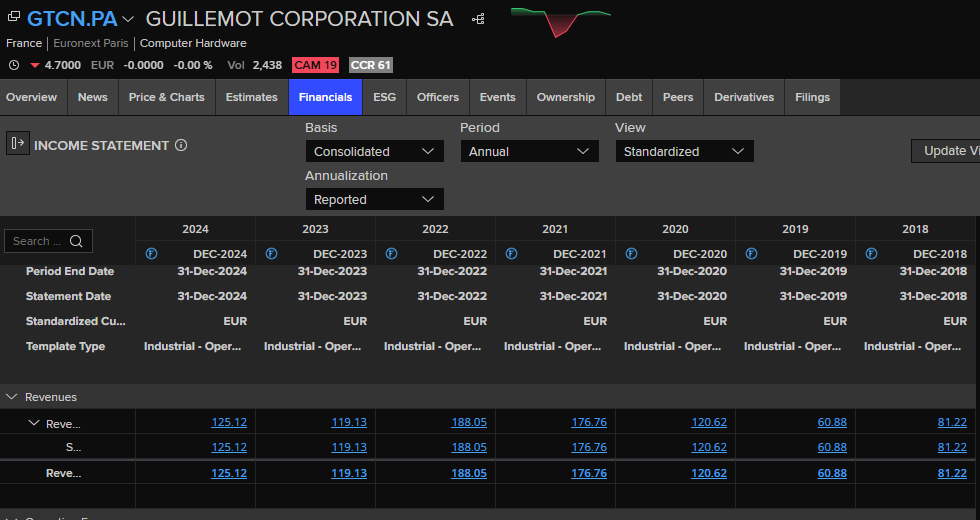Image resolution: width=980 pixels, height=520 pixels.
Task: Open 2018 total 81.22 in bold Reve... row
Action: [x=952, y=474]
